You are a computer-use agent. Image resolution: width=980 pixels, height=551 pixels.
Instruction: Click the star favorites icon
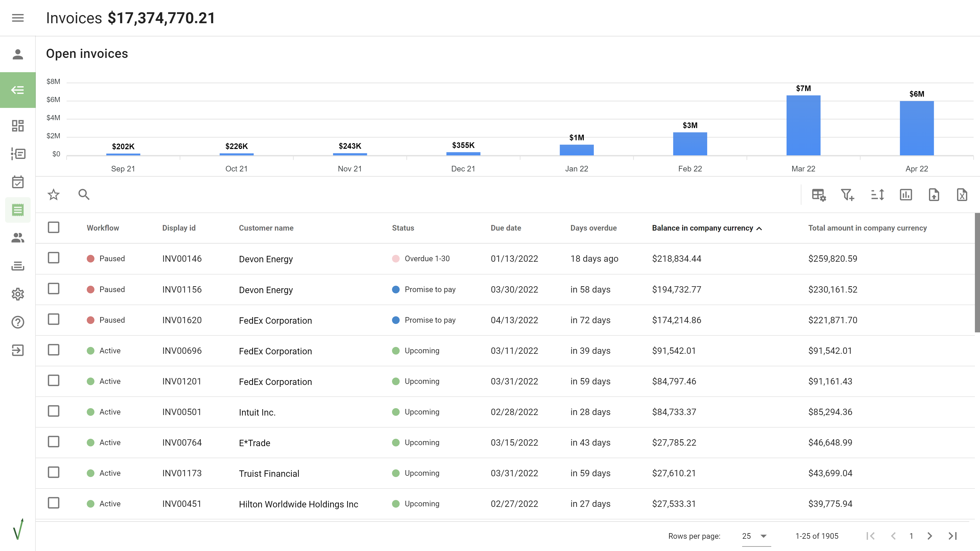[54, 195]
